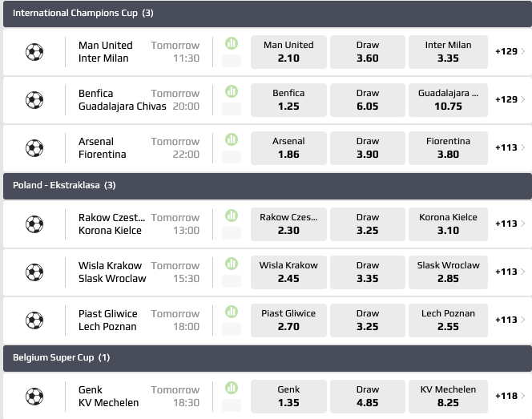Expand +113 markets for Arsenal vs Fiorentina
This screenshot has width=532, height=419.
(x=510, y=148)
